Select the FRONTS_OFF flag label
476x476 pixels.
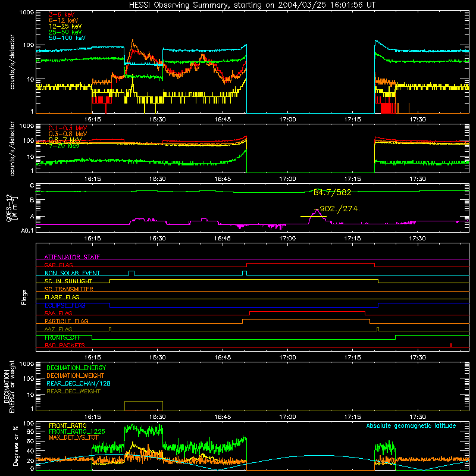(62, 337)
